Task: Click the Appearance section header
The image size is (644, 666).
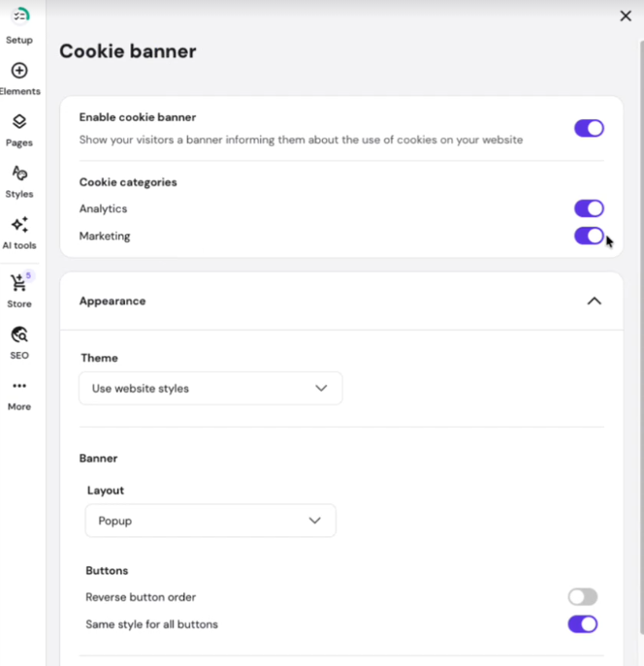Action: click(113, 301)
